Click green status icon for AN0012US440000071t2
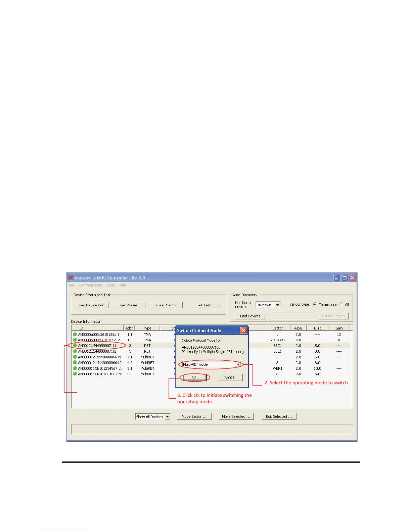This screenshot has width=411, height=532. pyautogui.click(x=75, y=351)
